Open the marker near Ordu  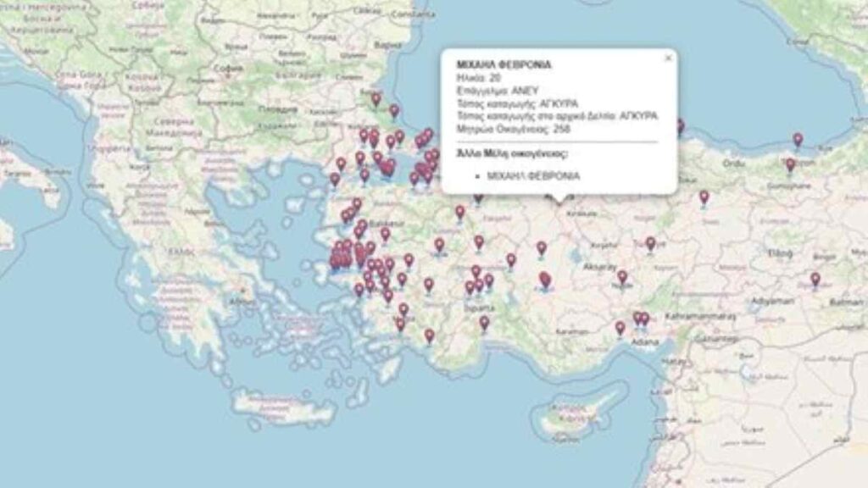704,197
